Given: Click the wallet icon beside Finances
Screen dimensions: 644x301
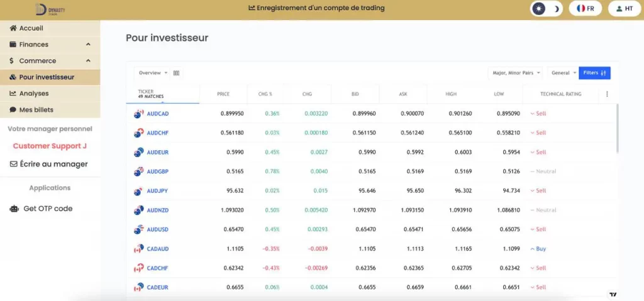Looking at the screenshot, I should [x=13, y=45].
